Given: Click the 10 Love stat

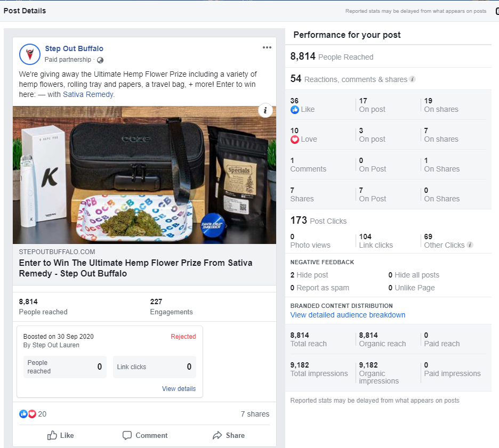Looking at the screenshot, I should (x=303, y=135).
